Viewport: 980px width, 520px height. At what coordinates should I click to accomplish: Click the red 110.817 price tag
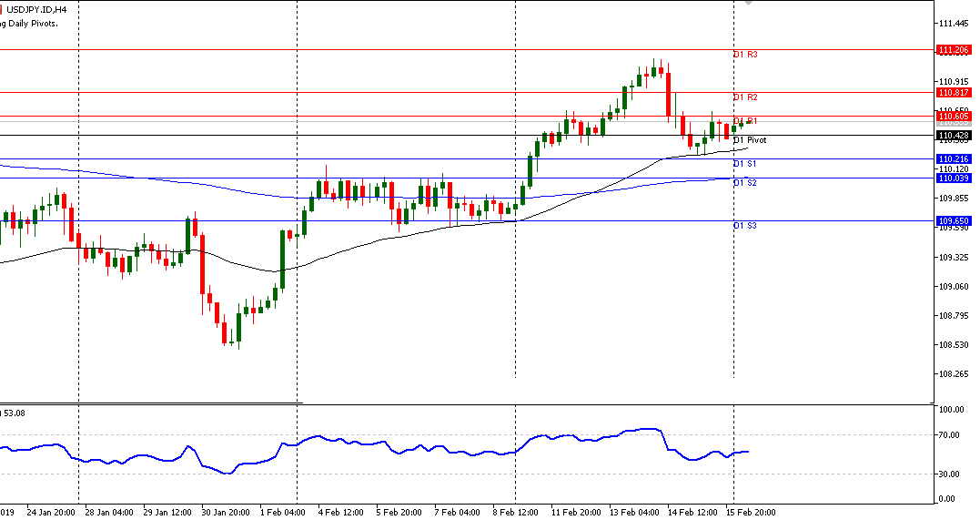[x=953, y=92]
